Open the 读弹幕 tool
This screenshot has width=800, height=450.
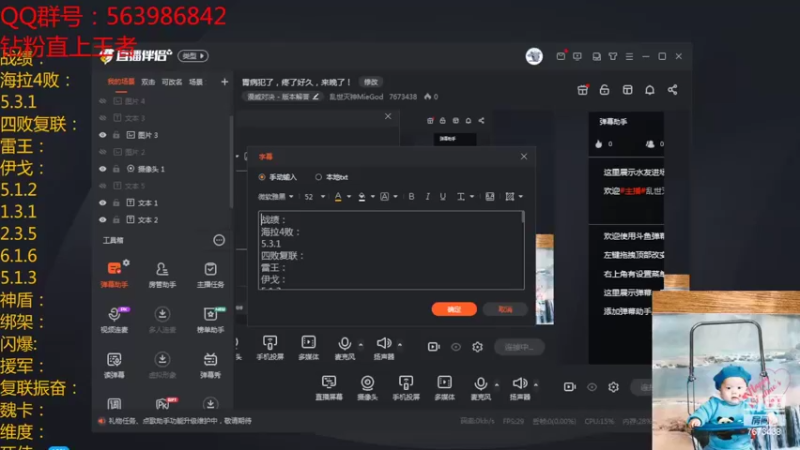coord(114,365)
